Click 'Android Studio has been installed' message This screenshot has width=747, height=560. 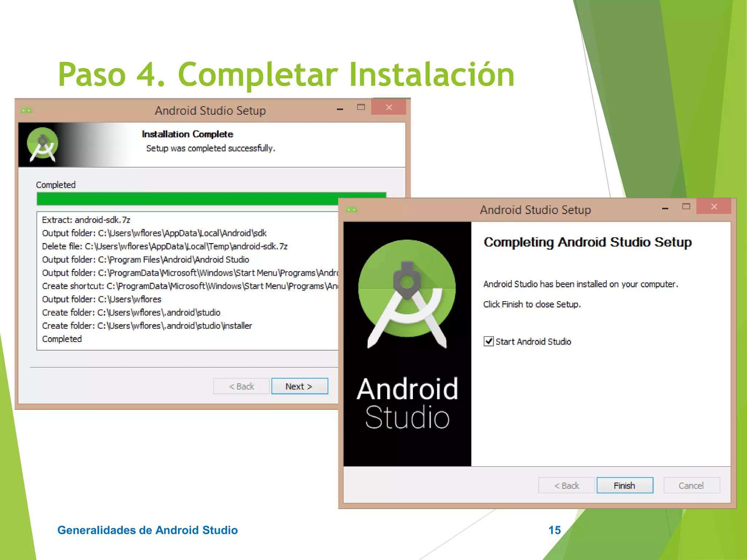[x=581, y=284]
